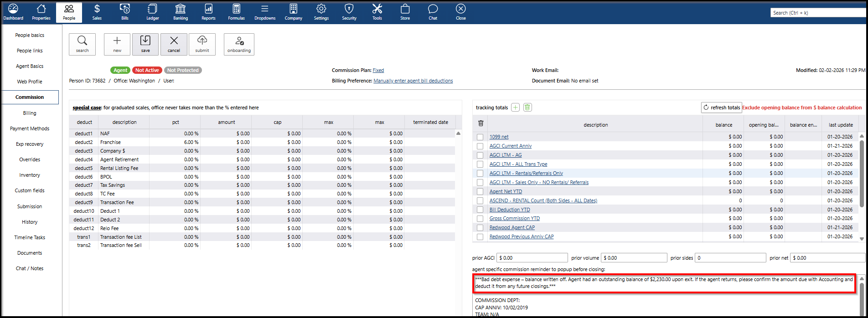This screenshot has height=318, width=868.
Task: Check the 1099 net row checkbox
Action: (480, 137)
